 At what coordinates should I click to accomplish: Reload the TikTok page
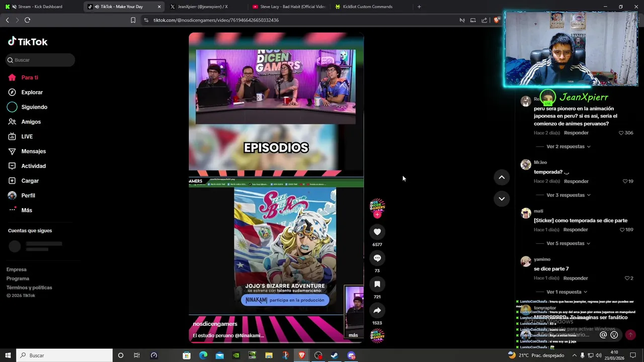tap(27, 20)
